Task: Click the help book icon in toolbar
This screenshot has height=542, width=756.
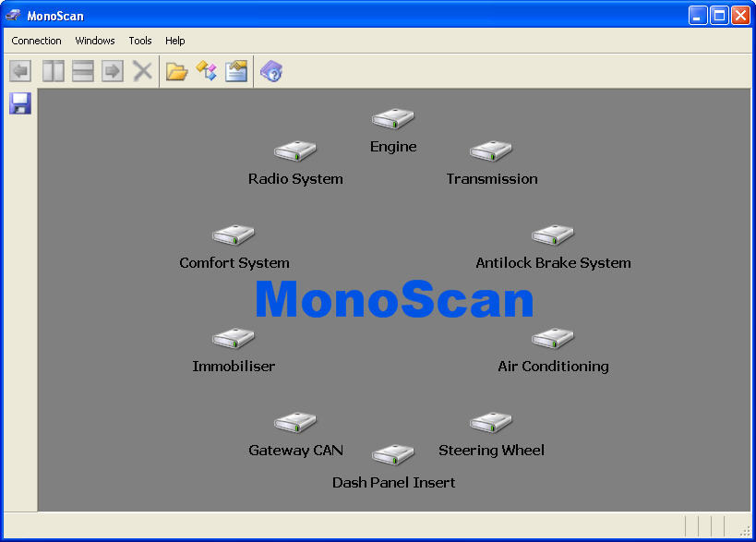Action: (x=270, y=71)
